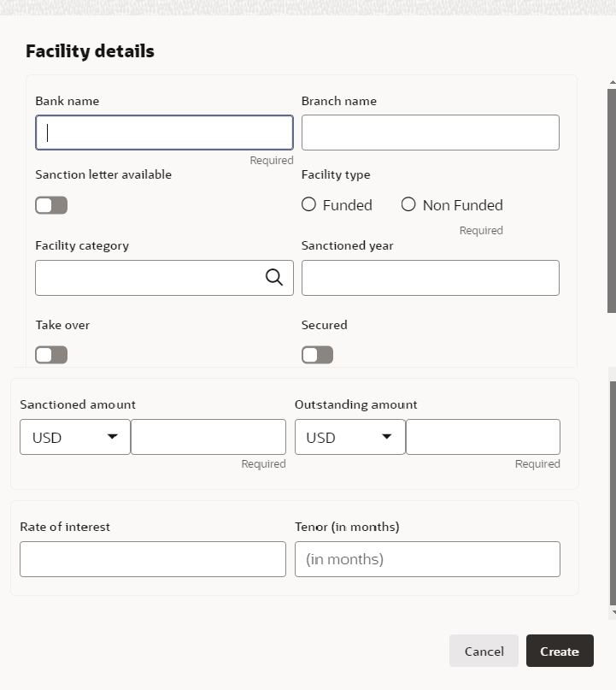Click the Facility category lookup field

[x=164, y=278]
